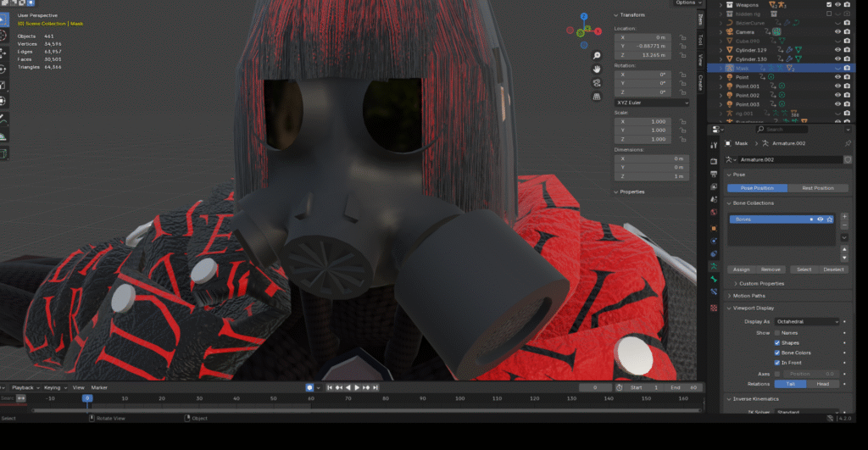
Task: Enable the Names checkbox in Viewport Display
Action: coord(777,333)
